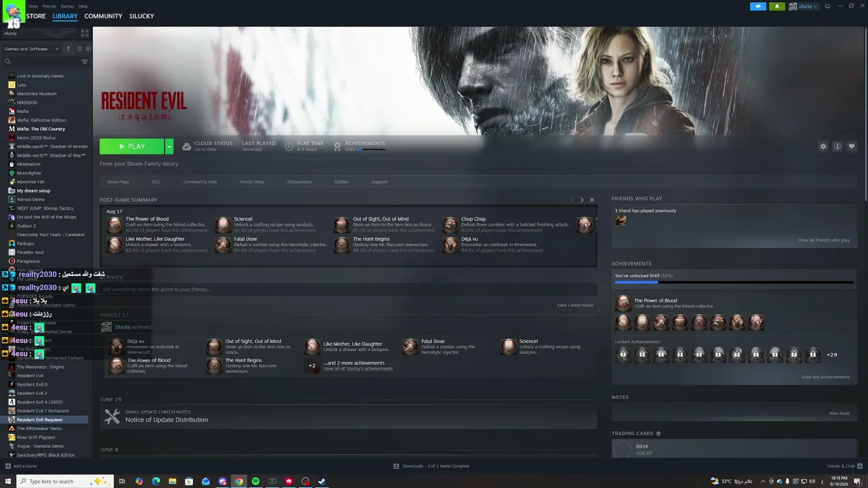This screenshot has height=488, width=868.
Task: Click the activity comment input field
Action: [x=349, y=289]
